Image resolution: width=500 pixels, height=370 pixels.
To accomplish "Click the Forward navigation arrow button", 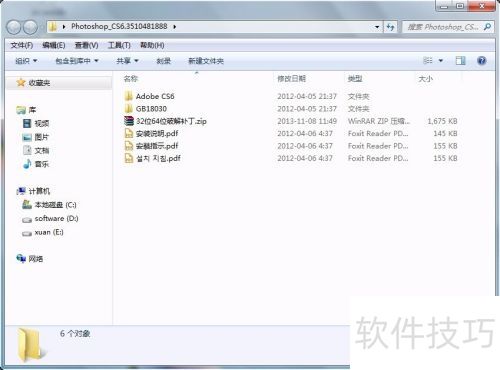I will tap(30, 27).
